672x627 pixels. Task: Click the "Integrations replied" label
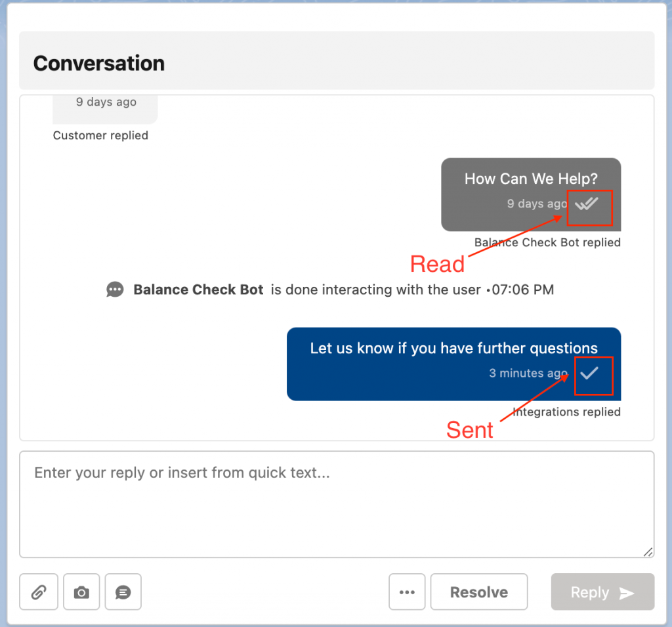566,412
